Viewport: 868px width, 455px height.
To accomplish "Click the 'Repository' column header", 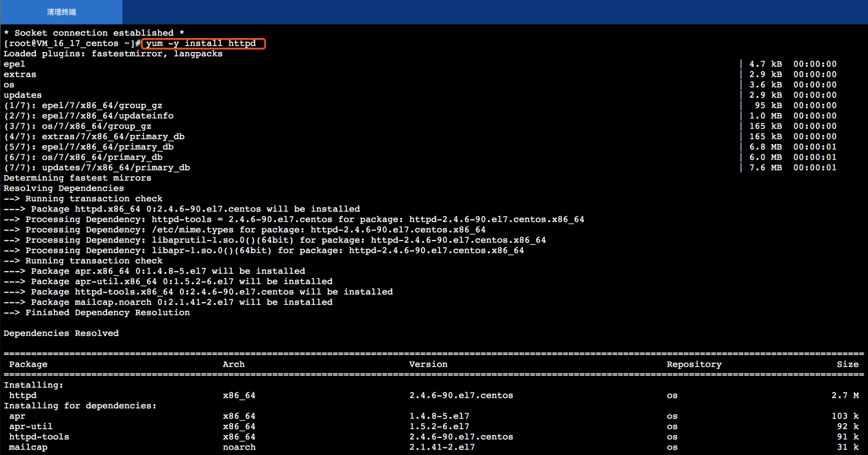I will 694,364.
